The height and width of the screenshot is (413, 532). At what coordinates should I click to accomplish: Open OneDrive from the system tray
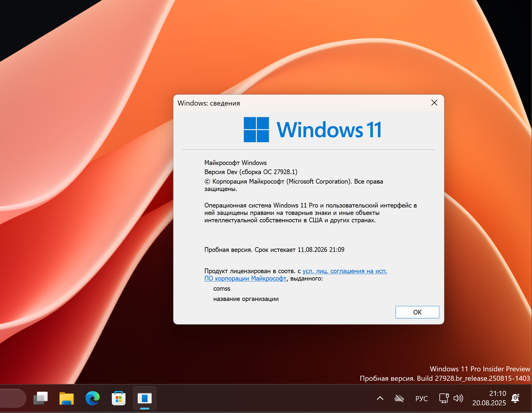pos(399,398)
